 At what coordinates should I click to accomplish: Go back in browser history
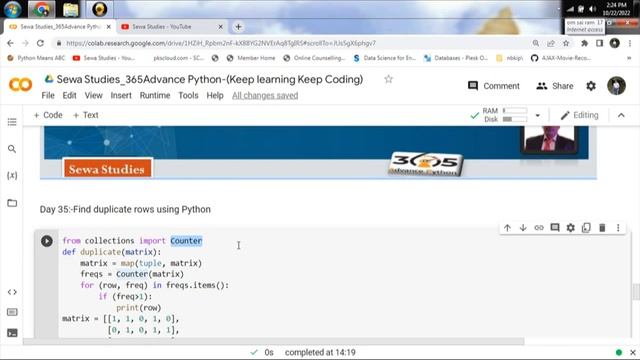(x=10, y=43)
